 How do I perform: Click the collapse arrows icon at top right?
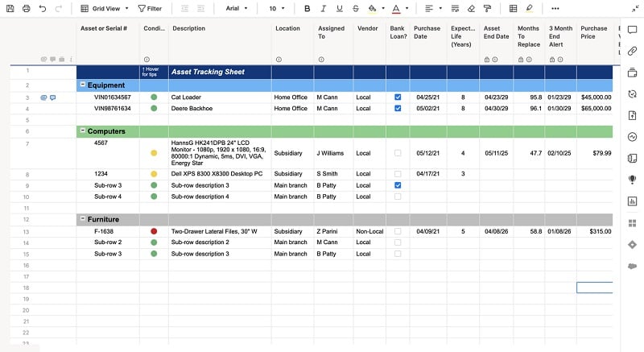click(635, 8)
